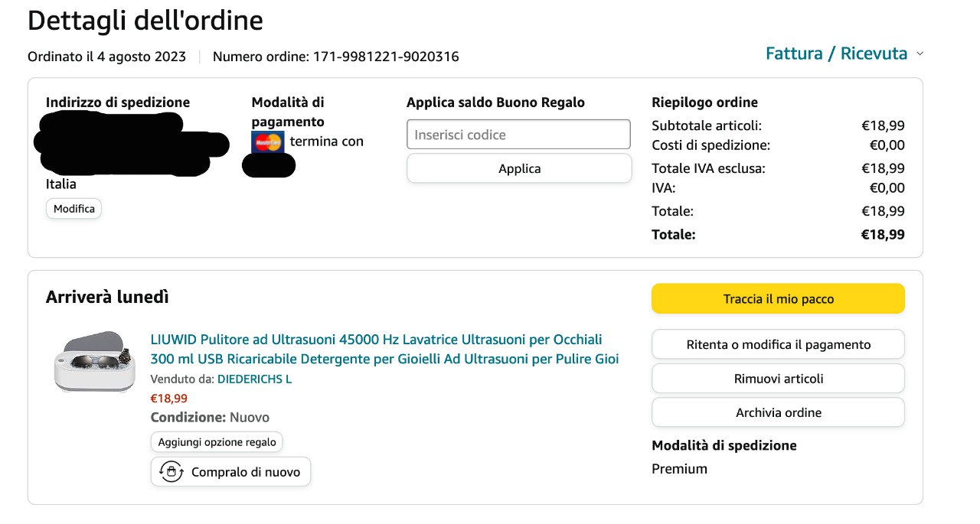Focus the Inserisci codice gift card field
980x524 pixels.
pos(518,135)
